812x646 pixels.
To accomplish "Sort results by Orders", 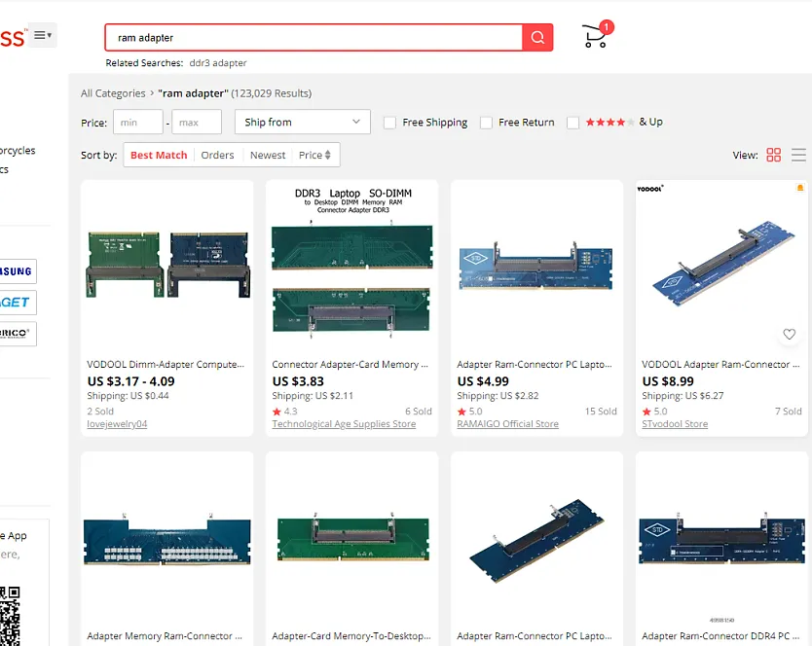I will click(x=217, y=155).
